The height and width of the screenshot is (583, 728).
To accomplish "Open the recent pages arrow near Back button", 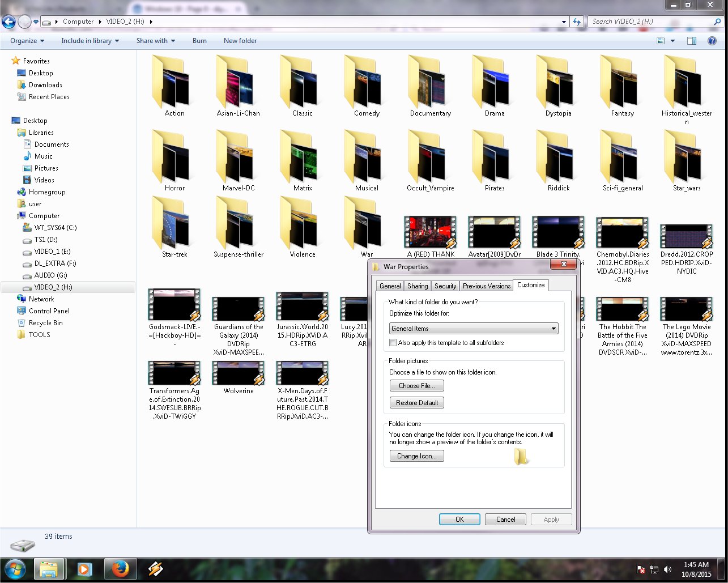I will [36, 22].
